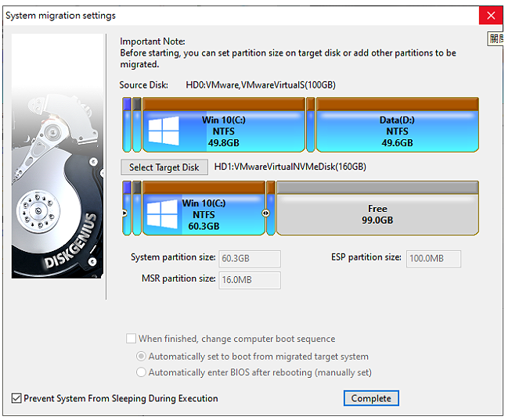Click Windows logo on source Win 10(C:) partition

[x=164, y=131]
